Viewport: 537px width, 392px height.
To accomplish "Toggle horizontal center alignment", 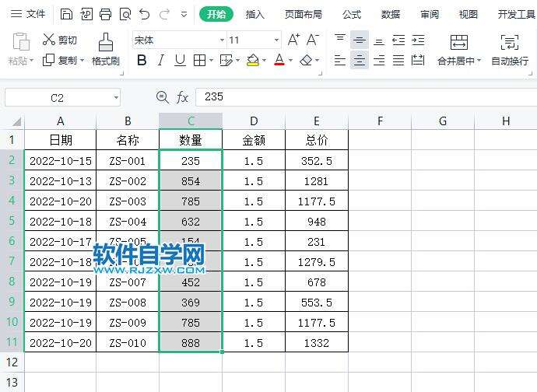I will pos(360,61).
